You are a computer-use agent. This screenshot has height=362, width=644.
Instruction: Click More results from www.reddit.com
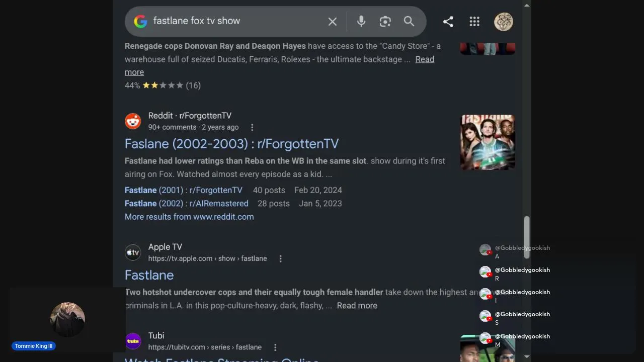(x=189, y=217)
